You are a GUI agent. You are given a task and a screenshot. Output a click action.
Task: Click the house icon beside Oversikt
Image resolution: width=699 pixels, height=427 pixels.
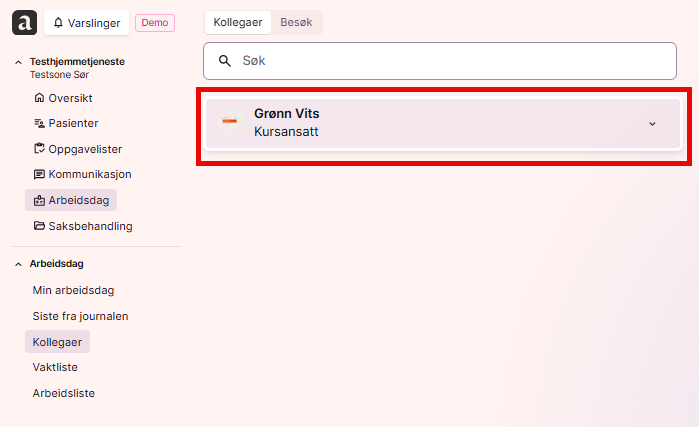pos(39,98)
